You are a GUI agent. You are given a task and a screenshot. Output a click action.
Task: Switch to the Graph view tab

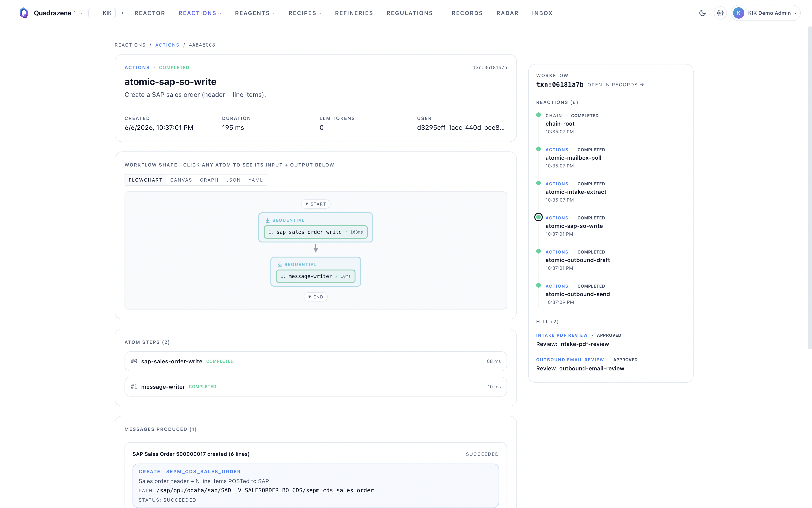point(209,180)
